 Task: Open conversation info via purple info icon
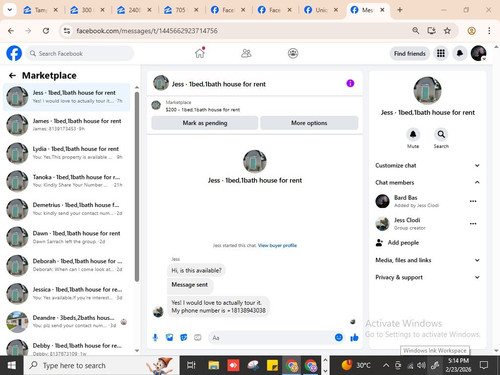click(350, 83)
